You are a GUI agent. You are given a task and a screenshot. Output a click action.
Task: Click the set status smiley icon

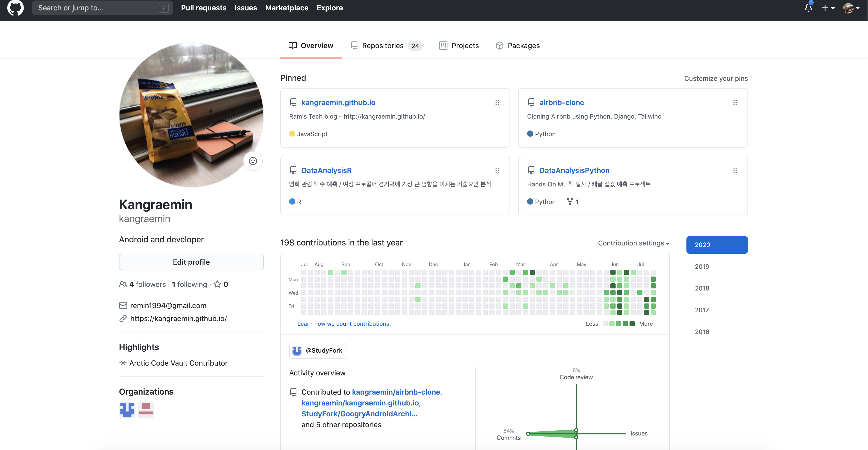coord(253,161)
